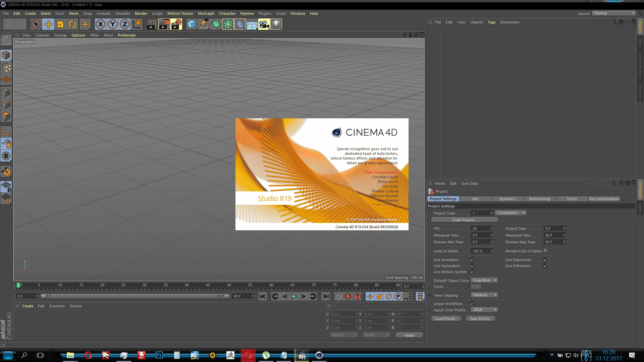644x362 pixels.
Task: Open the Tags menu in Objects manager
Action: 491,22
